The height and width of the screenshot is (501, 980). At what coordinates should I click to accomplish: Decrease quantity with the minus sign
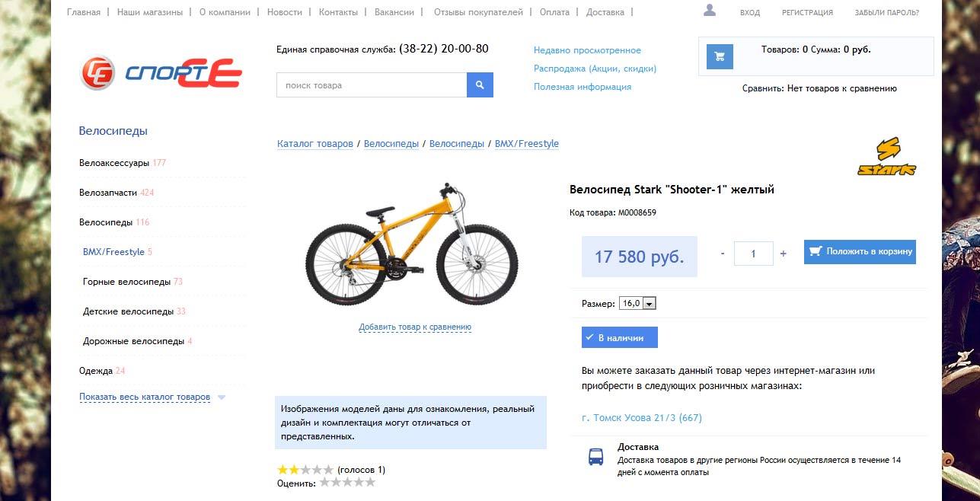click(723, 254)
